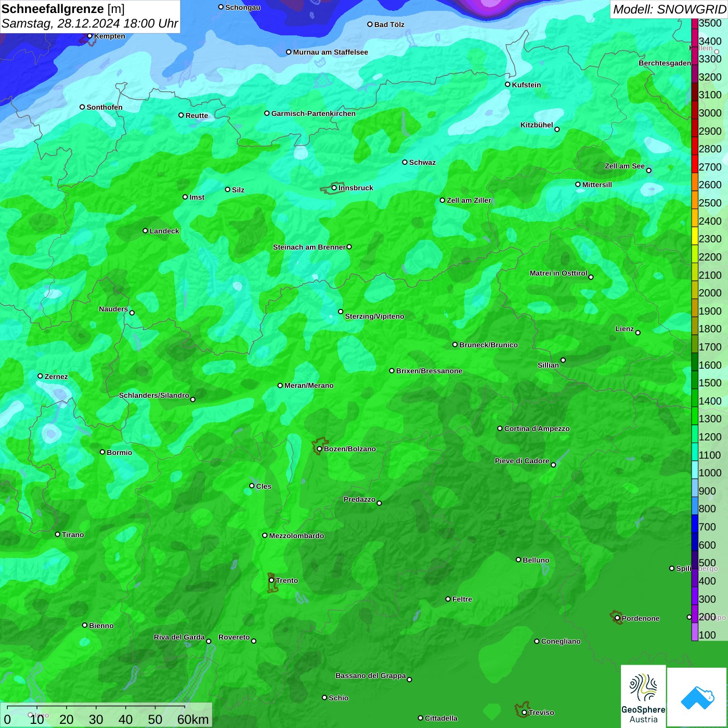Click the blue snow app logo
728x728 pixels.
[x=697, y=697]
